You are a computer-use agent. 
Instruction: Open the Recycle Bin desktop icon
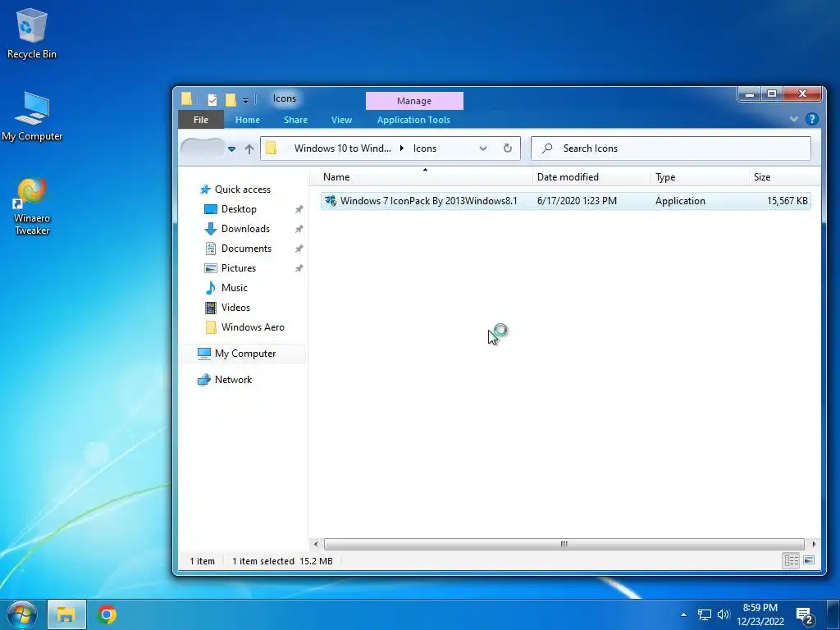(32, 33)
